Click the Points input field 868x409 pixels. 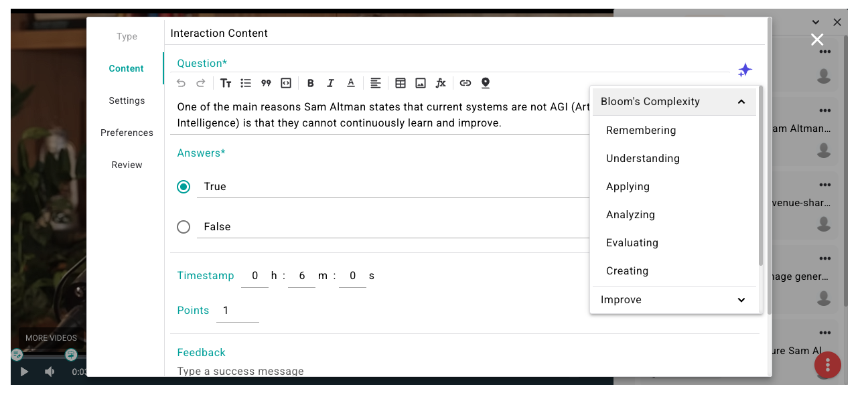coord(237,311)
